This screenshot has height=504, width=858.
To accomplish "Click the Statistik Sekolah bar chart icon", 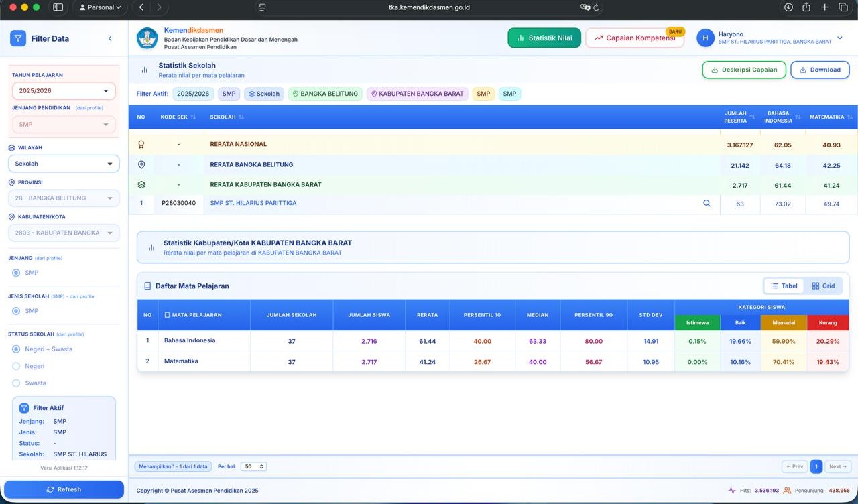I will click(144, 70).
